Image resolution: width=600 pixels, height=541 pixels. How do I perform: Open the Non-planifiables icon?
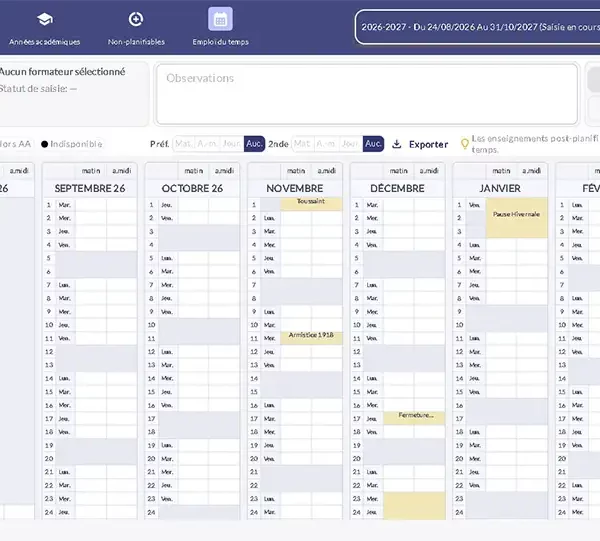(136, 19)
